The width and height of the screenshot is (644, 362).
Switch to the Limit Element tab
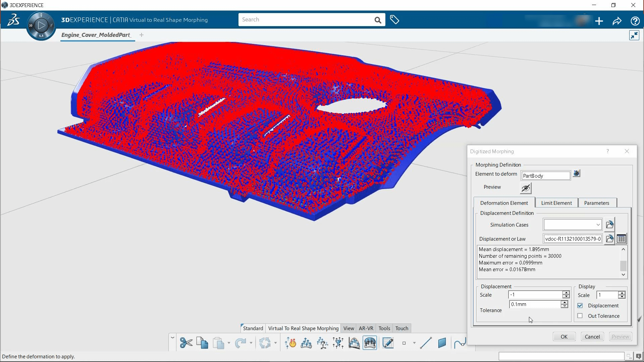556,203
